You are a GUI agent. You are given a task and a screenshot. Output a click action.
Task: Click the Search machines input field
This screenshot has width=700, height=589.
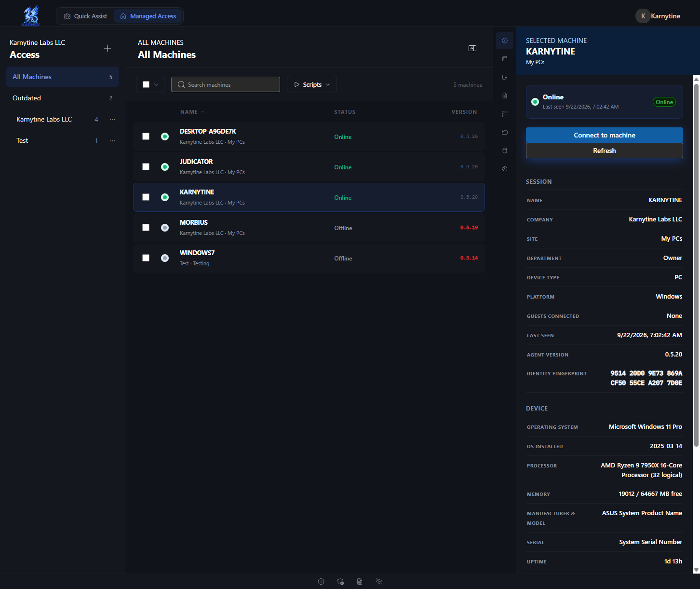[x=226, y=84]
